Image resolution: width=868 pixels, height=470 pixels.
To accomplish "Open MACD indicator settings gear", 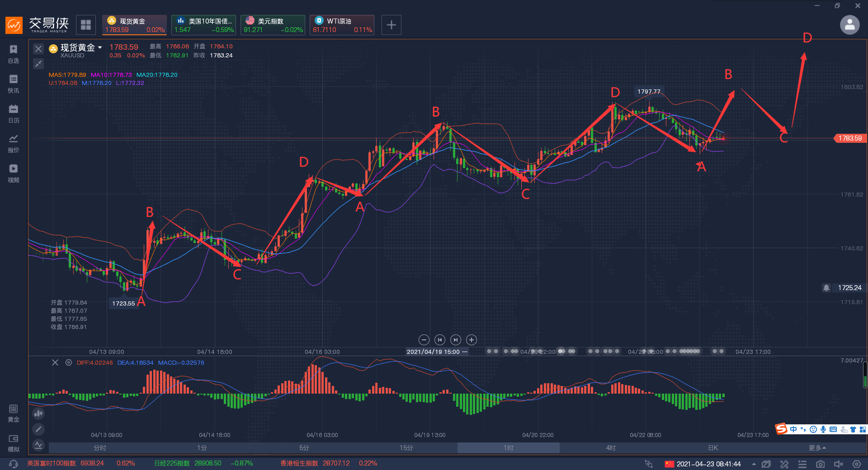I will click(69, 362).
